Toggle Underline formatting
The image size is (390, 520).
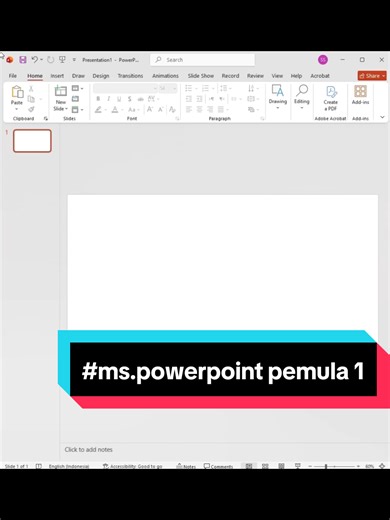click(x=119, y=99)
